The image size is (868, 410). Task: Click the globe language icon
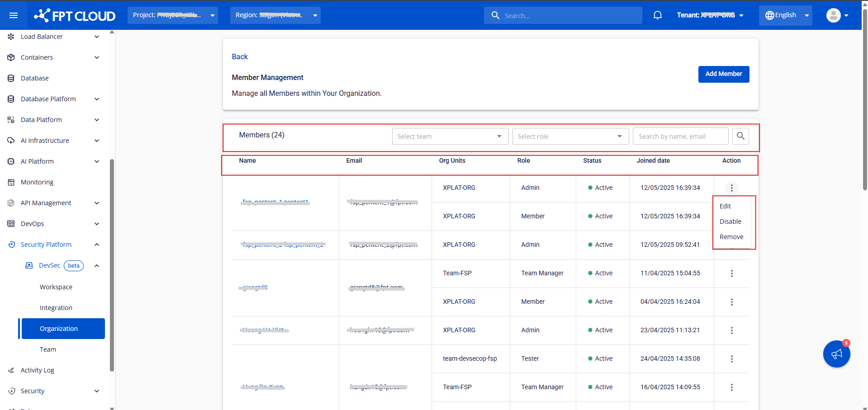[769, 15]
